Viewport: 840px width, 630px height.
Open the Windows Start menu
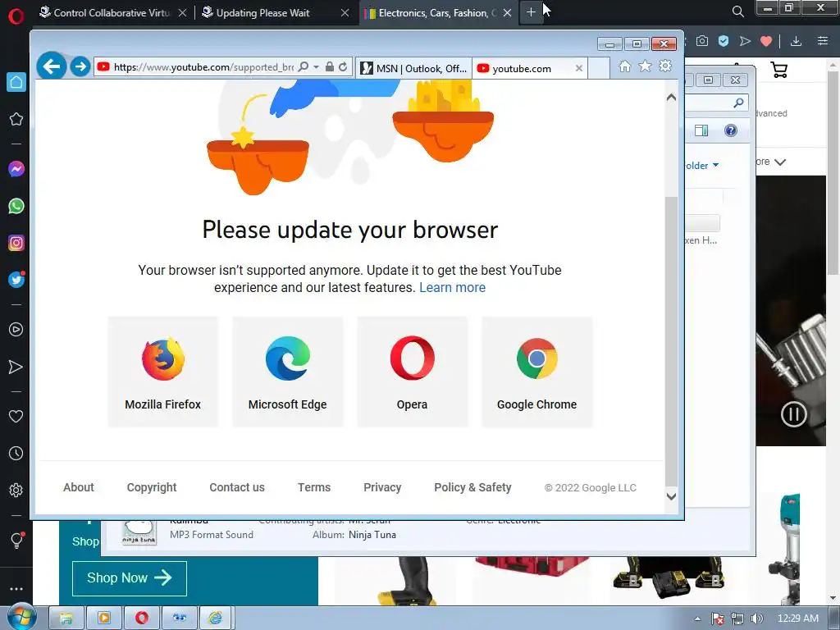(21, 618)
